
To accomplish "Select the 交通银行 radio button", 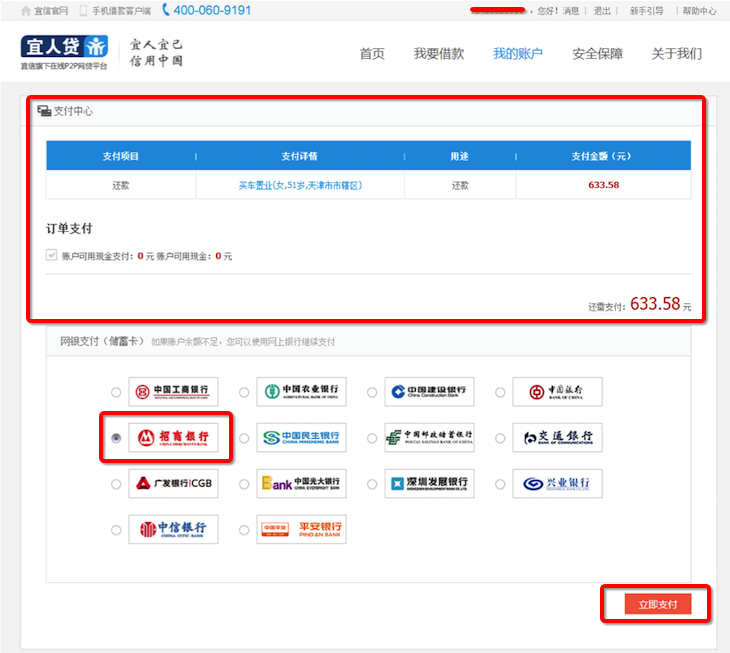I will click(500, 438).
